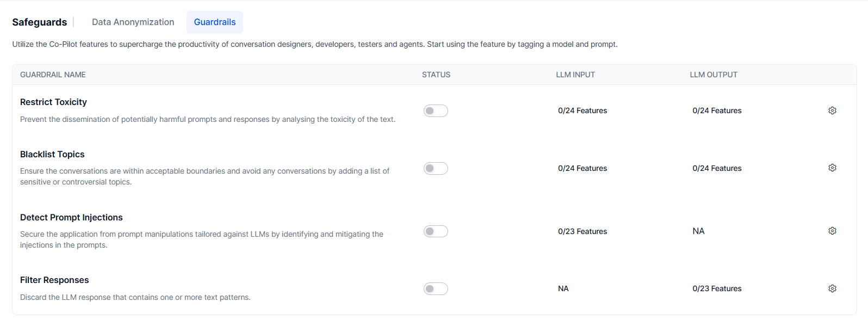Screen dimensions: 868x332
Task: Click gear icon for Detect Prompt Injections
Action: 832,231
